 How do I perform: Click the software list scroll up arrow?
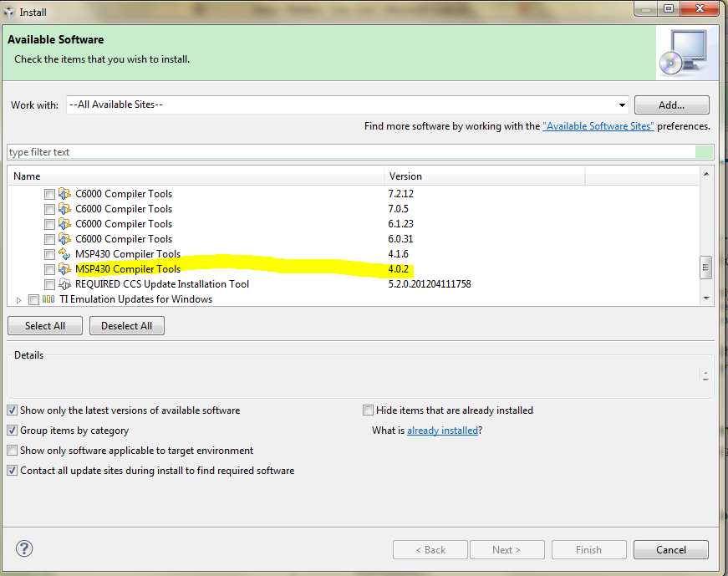pyautogui.click(x=705, y=174)
